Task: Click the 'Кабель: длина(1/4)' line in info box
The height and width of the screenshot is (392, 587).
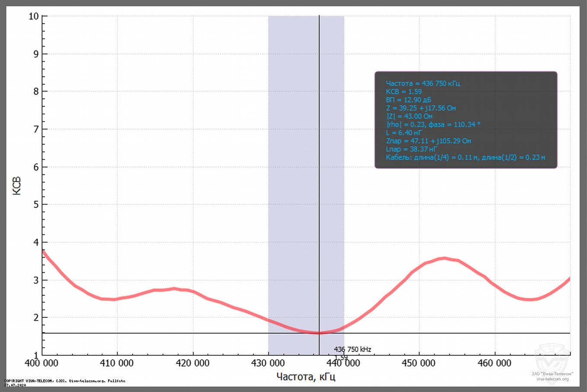Action: point(465,157)
